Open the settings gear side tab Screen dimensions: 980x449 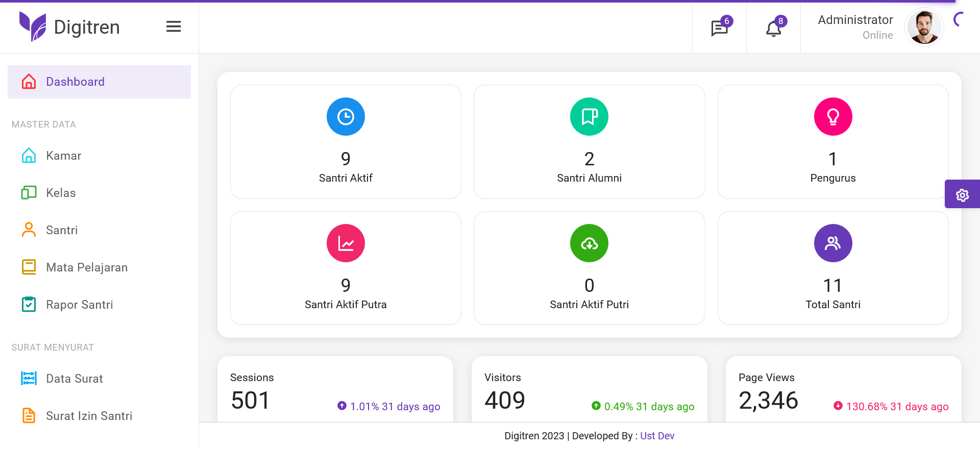tap(962, 194)
